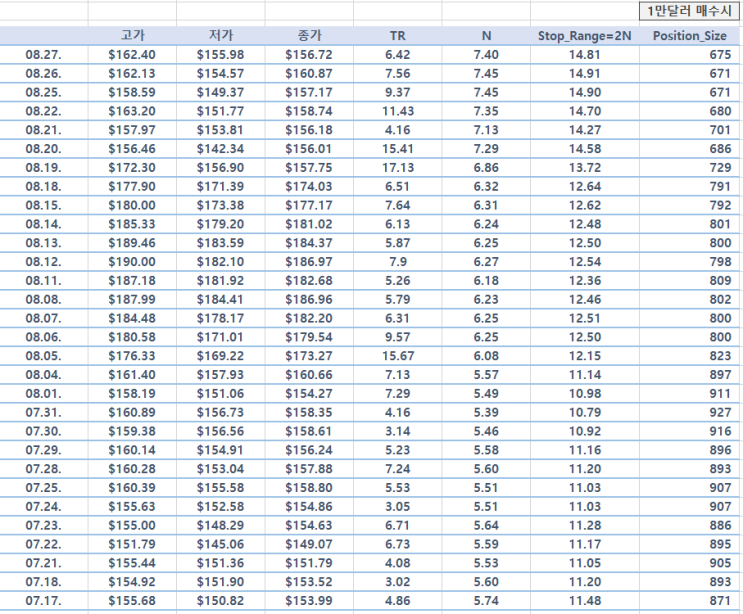Click the closing price $157.88
This screenshot has width=743, height=614.
click(x=309, y=469)
